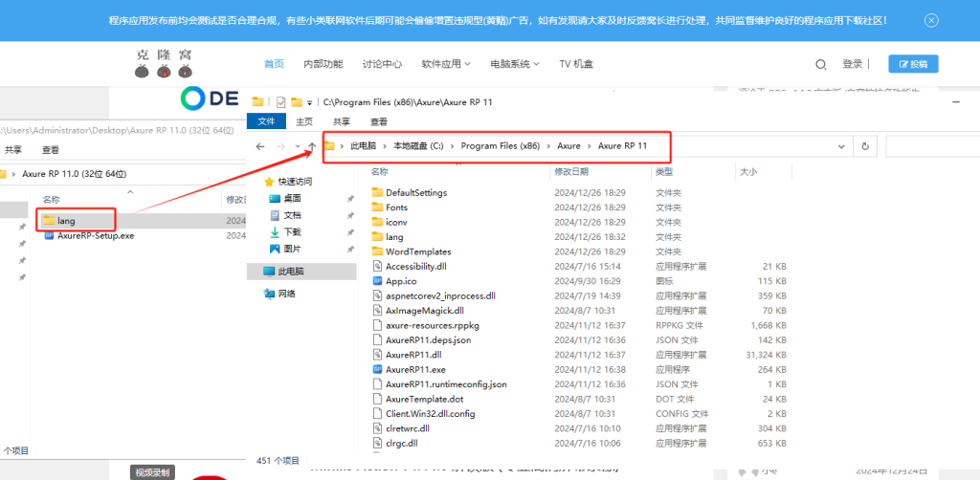Expand the 电脑系统 dropdown menu

tap(515, 64)
